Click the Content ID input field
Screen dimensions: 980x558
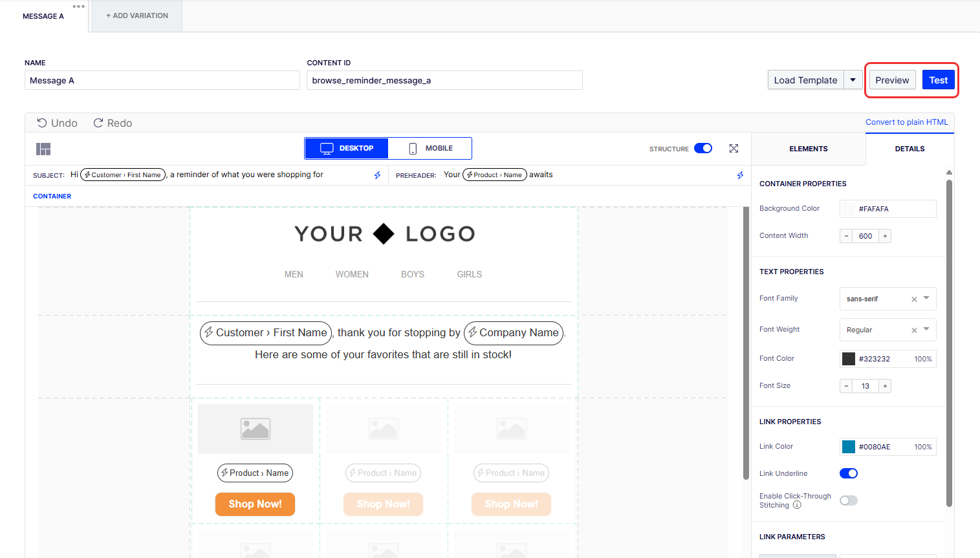point(445,80)
